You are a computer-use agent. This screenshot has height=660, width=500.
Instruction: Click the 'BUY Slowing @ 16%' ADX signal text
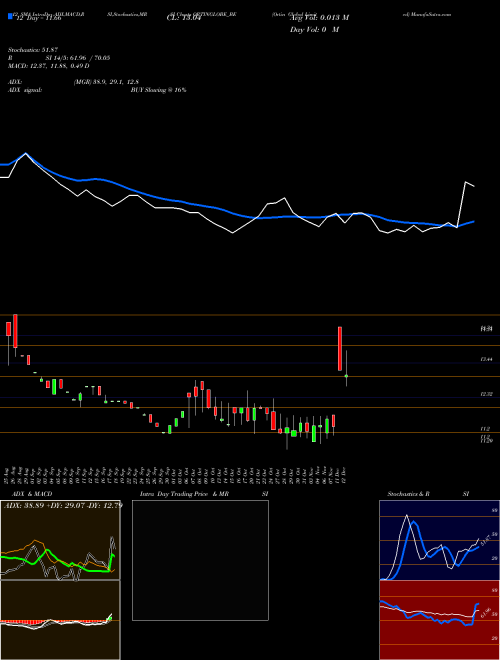click(159, 90)
